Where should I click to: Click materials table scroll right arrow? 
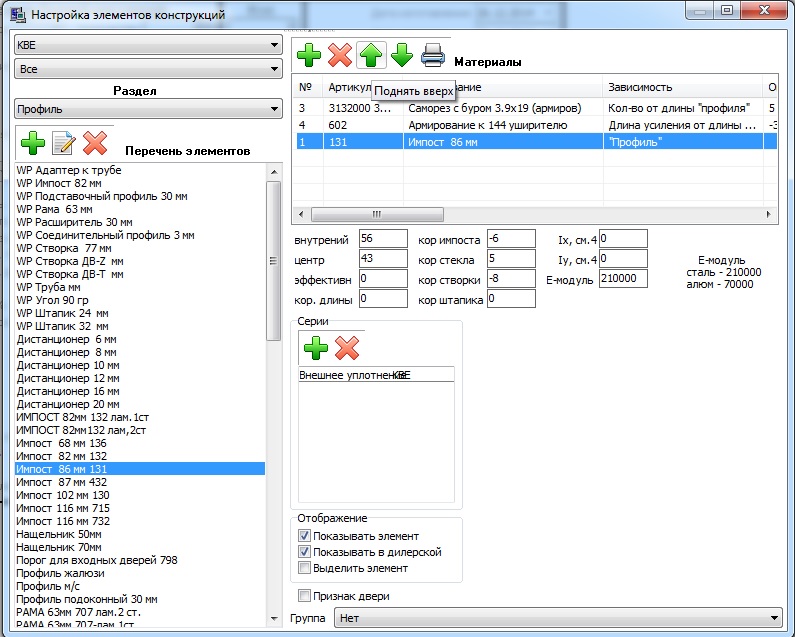point(769,214)
